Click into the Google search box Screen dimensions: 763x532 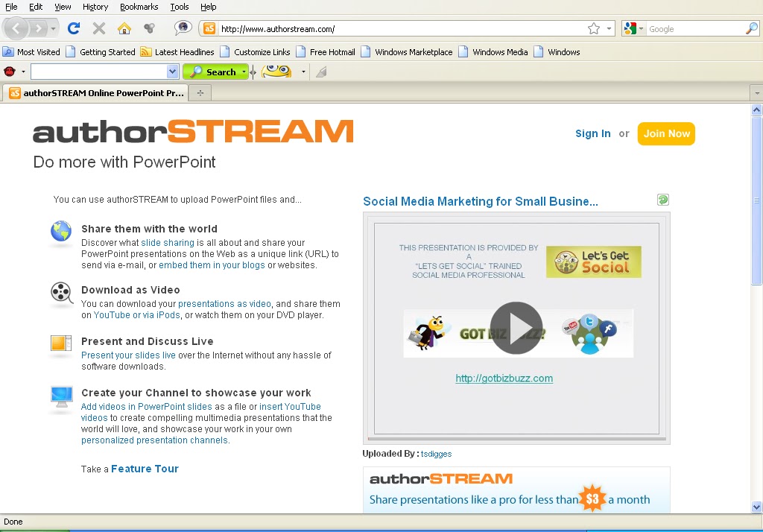pos(695,29)
